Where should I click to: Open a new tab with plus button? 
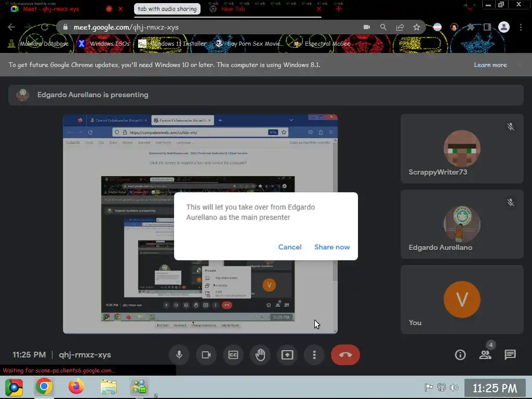(339, 9)
